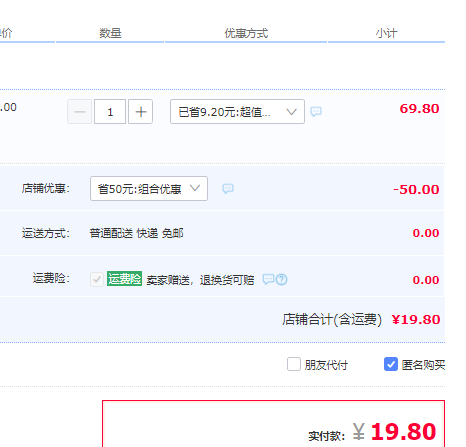Viewport: 466px width, 447px height.
Task: Click the 数量 column header
Action: tap(110, 33)
